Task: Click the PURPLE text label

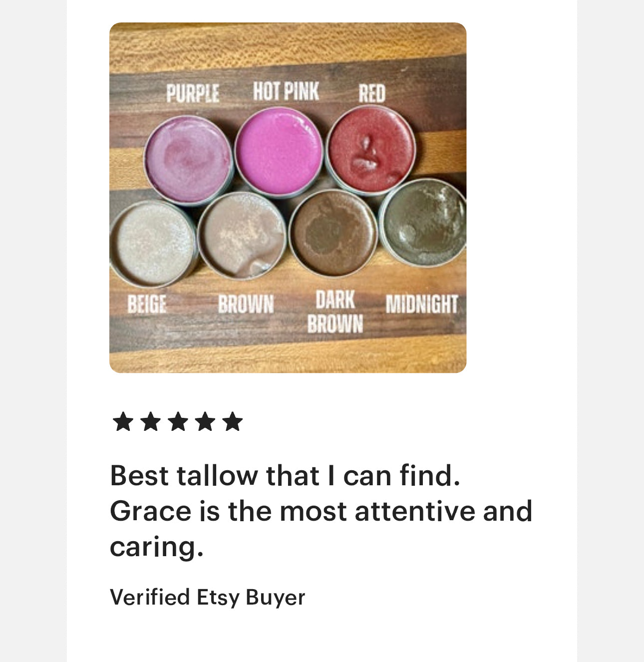Action: point(193,93)
